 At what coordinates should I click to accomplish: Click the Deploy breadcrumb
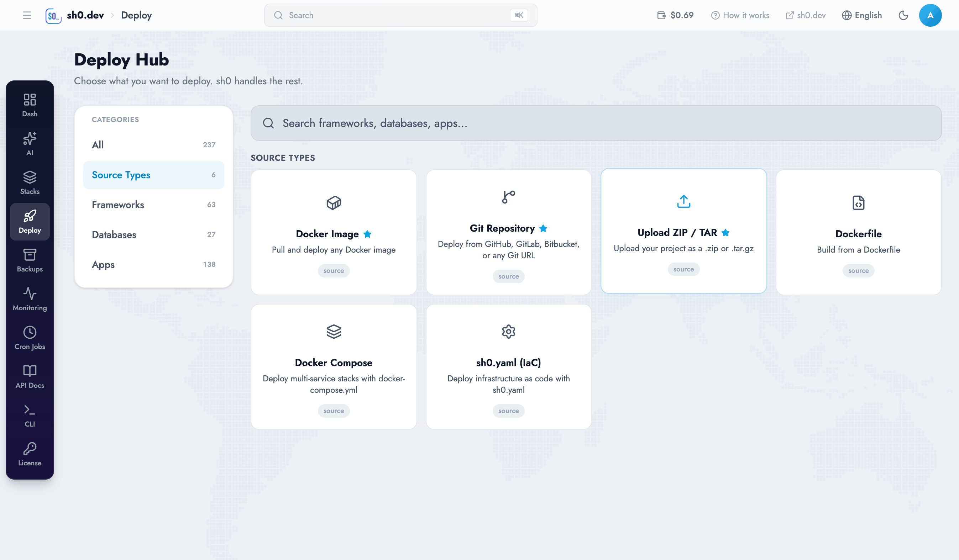click(136, 15)
